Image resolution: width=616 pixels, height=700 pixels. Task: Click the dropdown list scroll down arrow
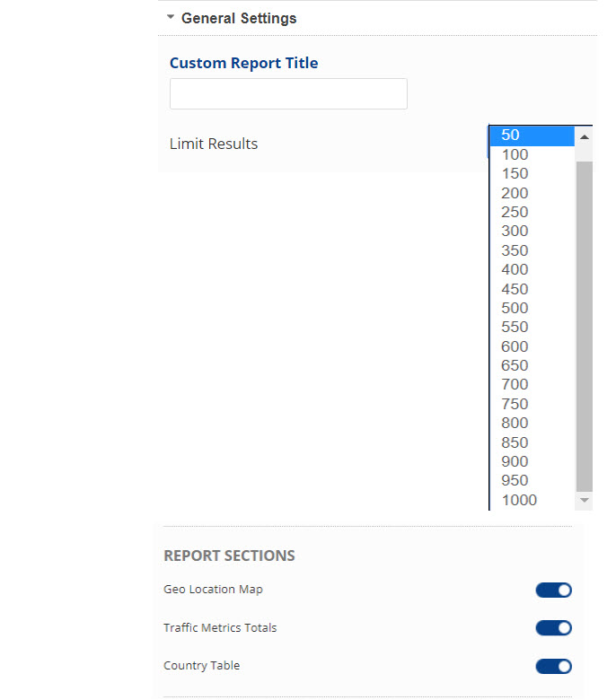coord(585,500)
